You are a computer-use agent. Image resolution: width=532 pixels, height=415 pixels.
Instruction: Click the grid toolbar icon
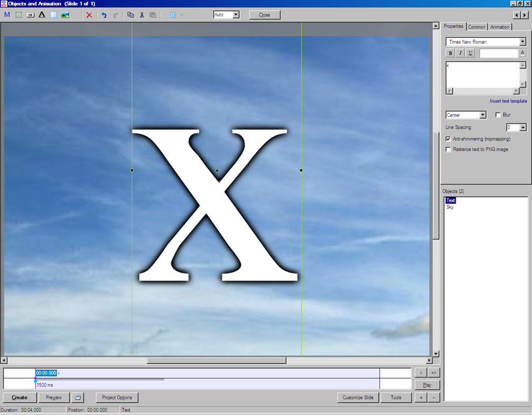coord(173,15)
